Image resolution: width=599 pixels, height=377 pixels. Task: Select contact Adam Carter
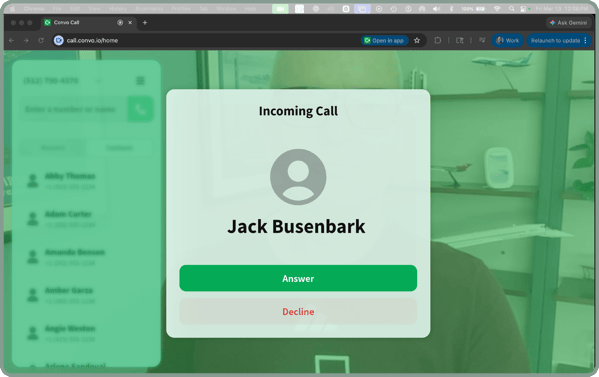(86, 219)
